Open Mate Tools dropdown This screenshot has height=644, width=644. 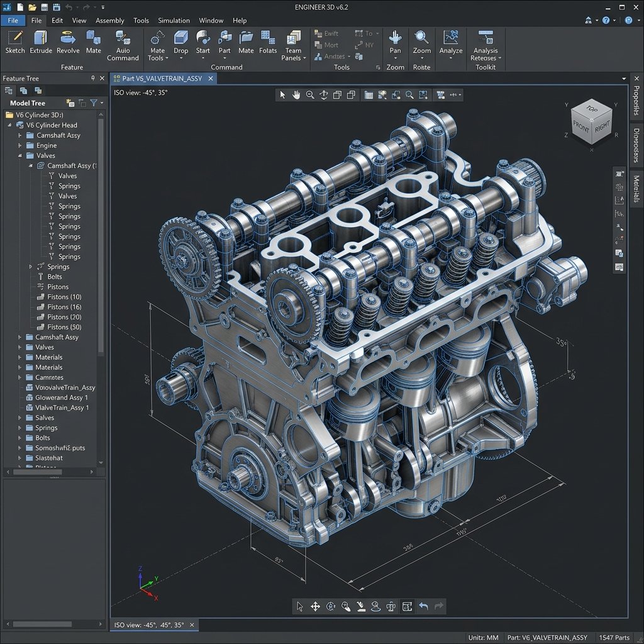[x=158, y=45]
